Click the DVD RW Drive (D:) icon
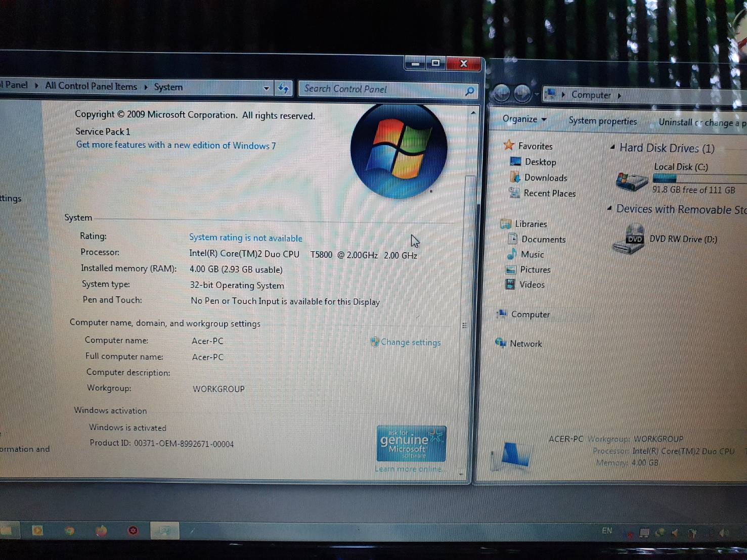This screenshot has width=747, height=560. 629,240
